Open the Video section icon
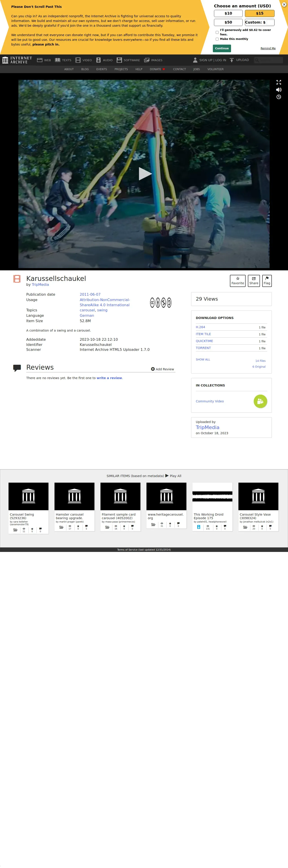The height and width of the screenshot is (868, 288). click(x=78, y=60)
